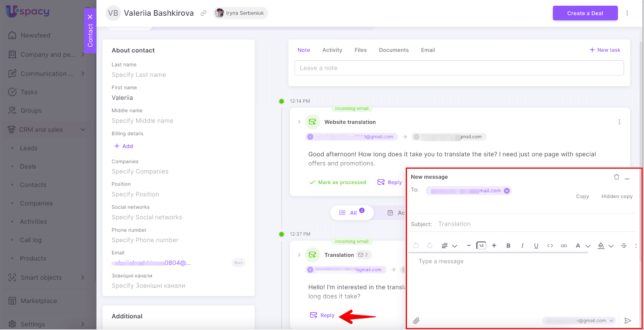Image resolution: width=644 pixels, height=330 pixels.
Task: Expand the Website translation email
Action: pos(299,122)
